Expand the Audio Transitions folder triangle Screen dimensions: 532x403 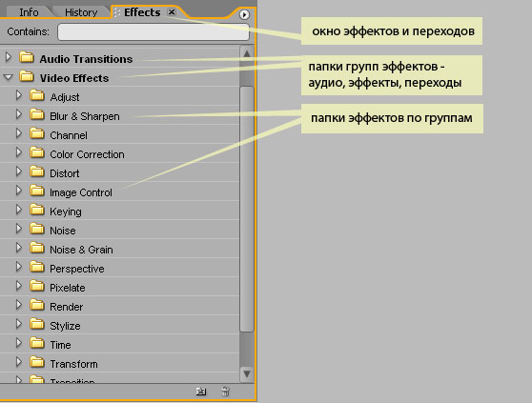tap(9, 57)
